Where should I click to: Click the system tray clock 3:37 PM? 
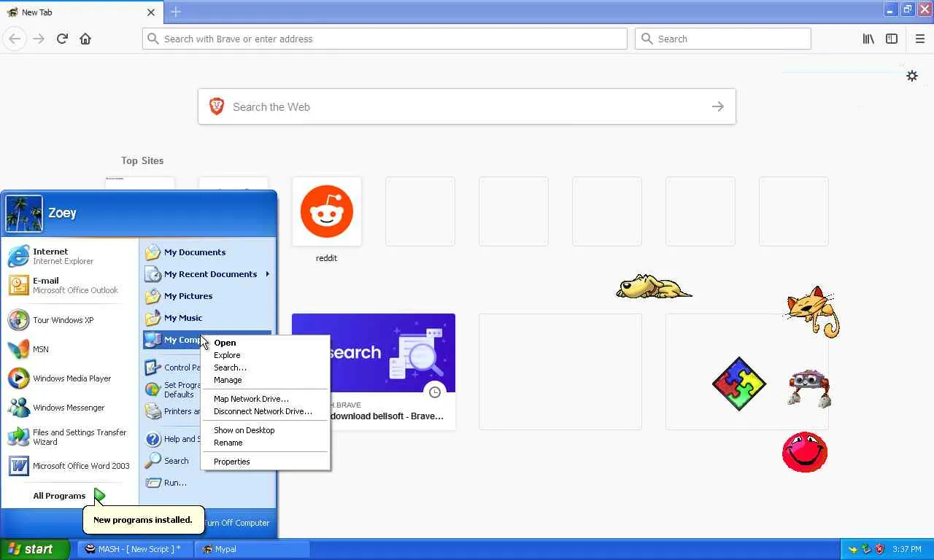907,549
